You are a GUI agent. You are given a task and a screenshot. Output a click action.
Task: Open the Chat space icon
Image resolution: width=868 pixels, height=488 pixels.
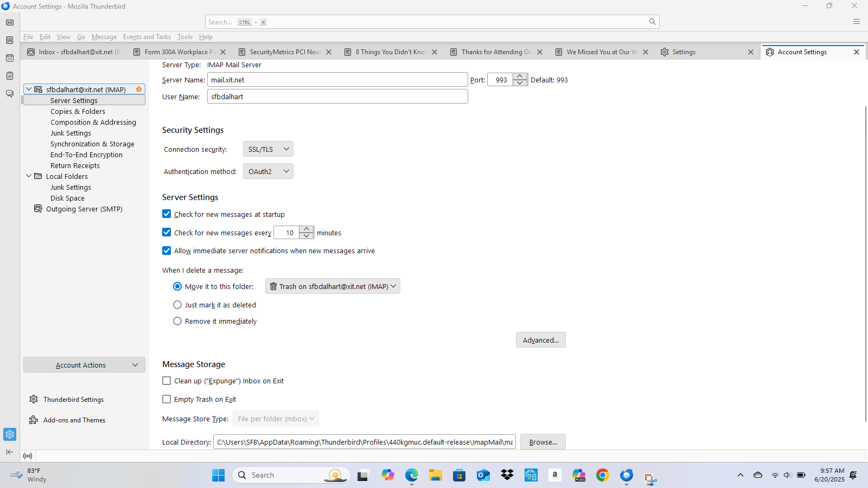pos(10,93)
